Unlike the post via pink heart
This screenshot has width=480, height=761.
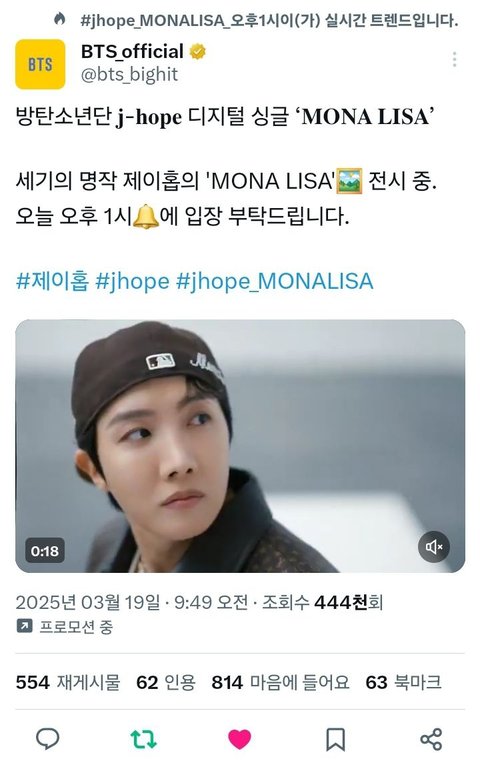(x=239, y=739)
